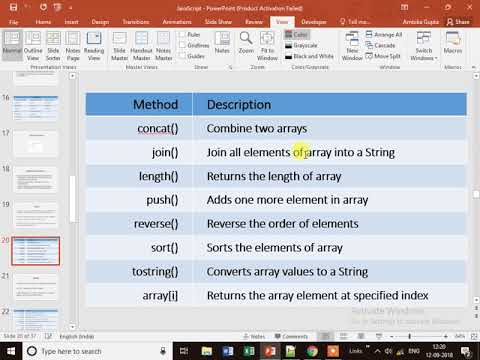This screenshot has width=480, height=360.
Task: Click Move Split
Action: tap(383, 56)
